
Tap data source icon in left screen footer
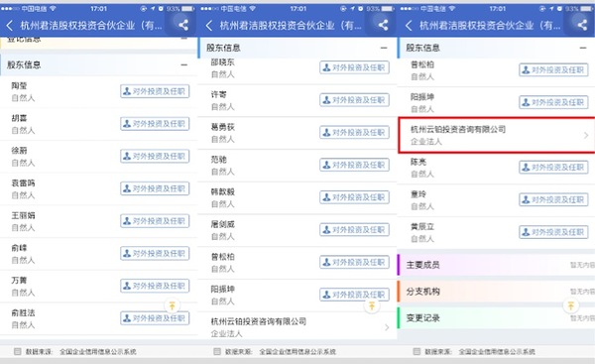17,351
